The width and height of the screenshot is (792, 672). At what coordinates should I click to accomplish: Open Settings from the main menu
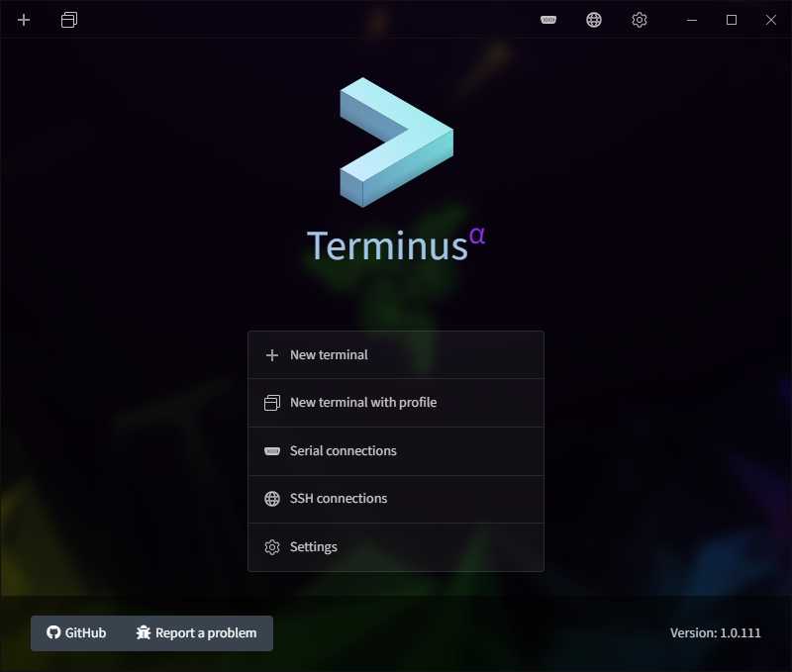coord(314,546)
